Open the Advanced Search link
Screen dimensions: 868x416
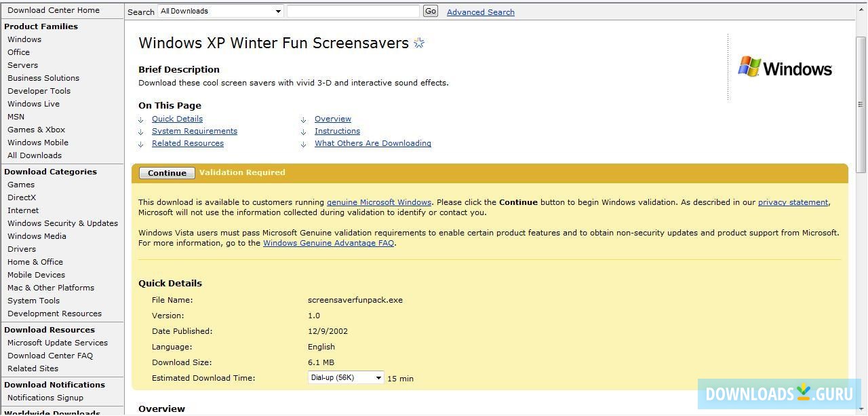click(481, 12)
